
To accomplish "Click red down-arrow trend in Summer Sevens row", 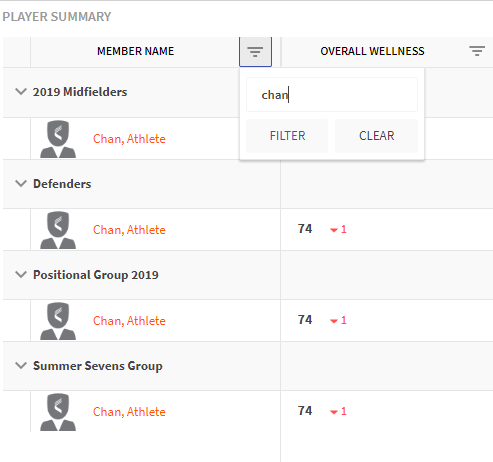I will [334, 412].
